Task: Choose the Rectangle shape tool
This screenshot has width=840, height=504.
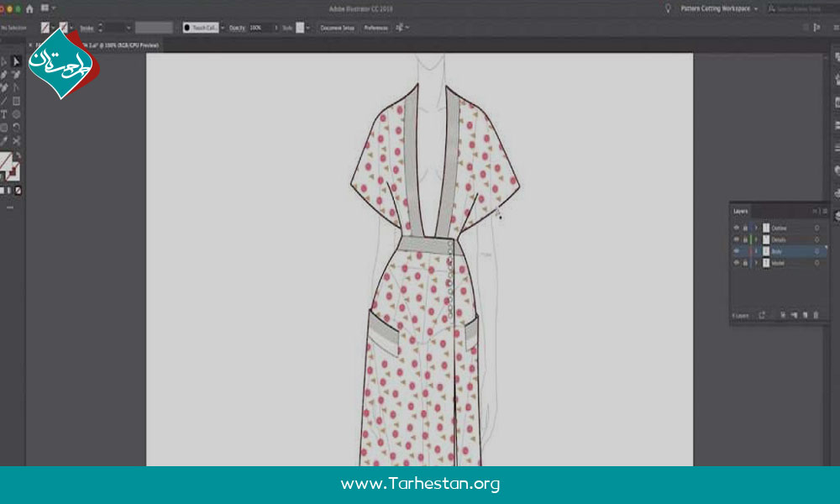Action: click(x=16, y=101)
